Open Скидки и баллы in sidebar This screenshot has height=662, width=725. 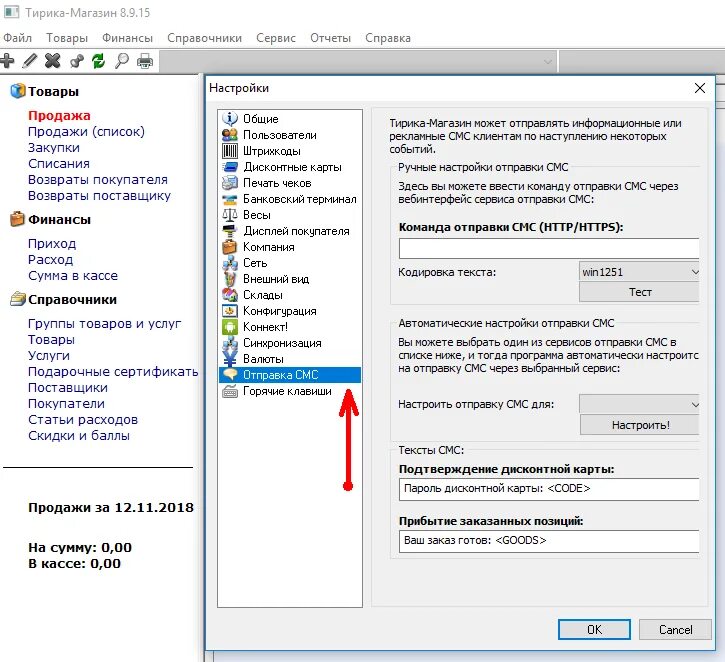click(x=79, y=435)
